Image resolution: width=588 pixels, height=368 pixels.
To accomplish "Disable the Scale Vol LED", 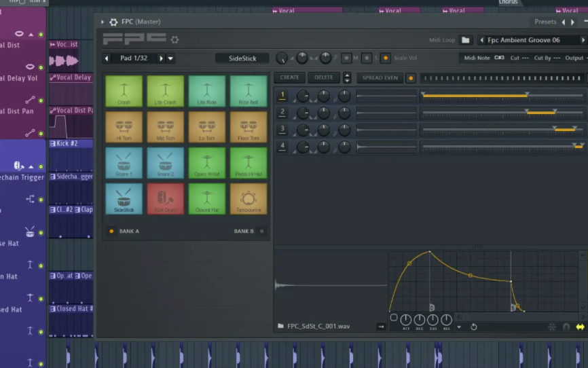I will [386, 58].
